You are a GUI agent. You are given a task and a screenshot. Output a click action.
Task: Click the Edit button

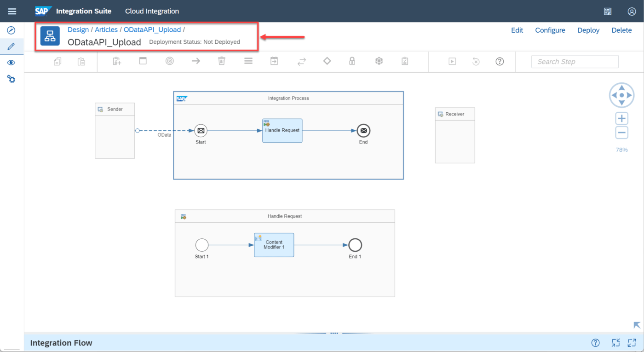point(517,30)
